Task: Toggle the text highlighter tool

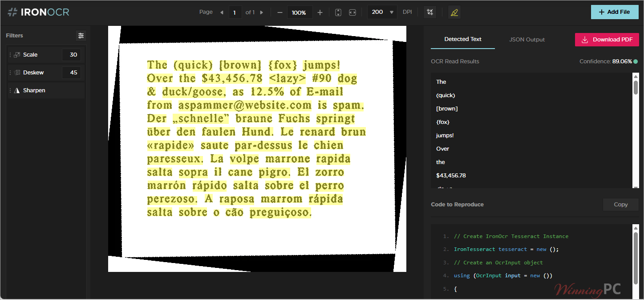Action: tap(454, 12)
